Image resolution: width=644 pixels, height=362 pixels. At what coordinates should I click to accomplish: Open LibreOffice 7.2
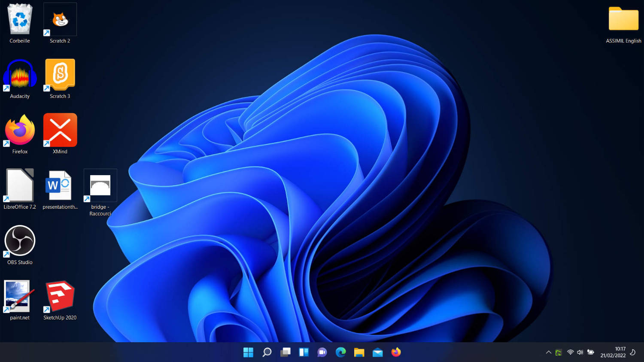19,186
